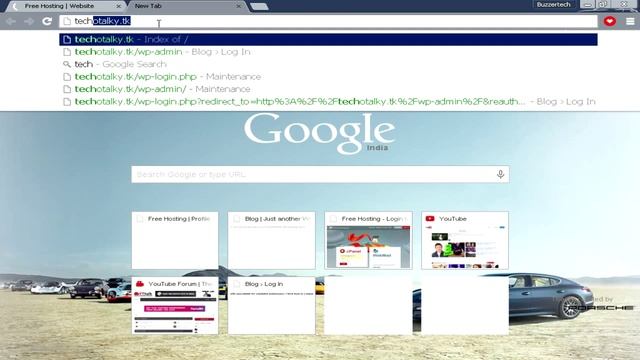Switch to Free Hosting | Website tab
The image size is (640, 360).
(65, 6)
